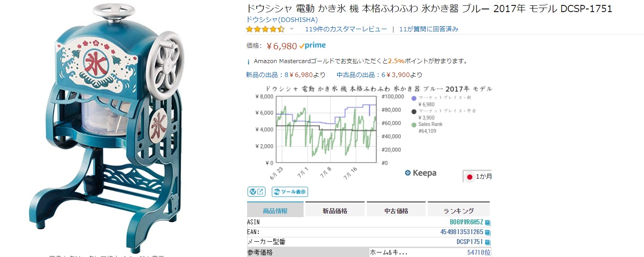Click the copy icon beside DCSP1751
This screenshot has width=644, height=257.
point(487,242)
